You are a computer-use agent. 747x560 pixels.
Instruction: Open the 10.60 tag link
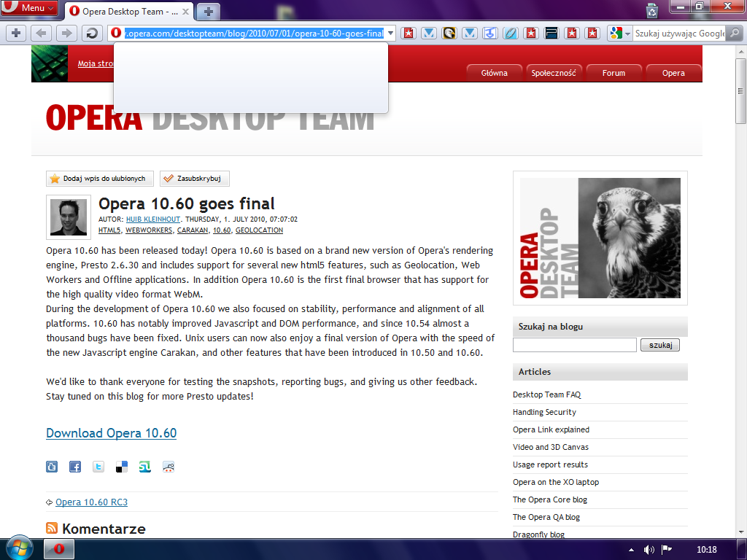222,230
